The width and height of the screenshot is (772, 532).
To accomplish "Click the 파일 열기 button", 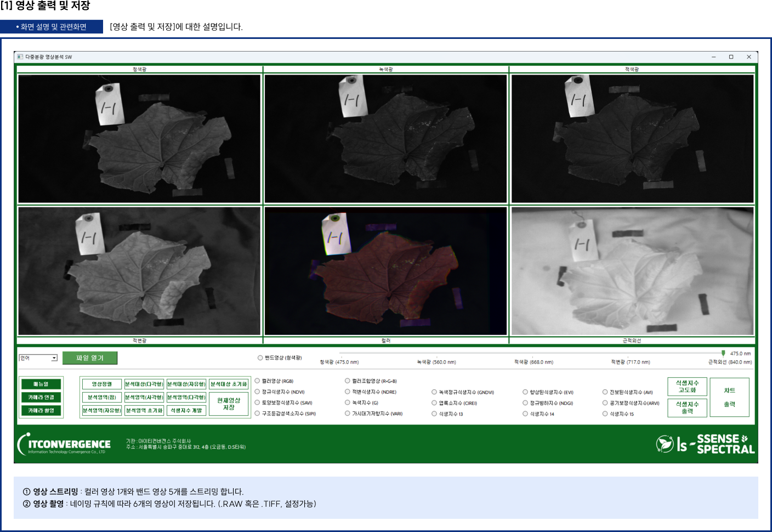I will pos(90,358).
